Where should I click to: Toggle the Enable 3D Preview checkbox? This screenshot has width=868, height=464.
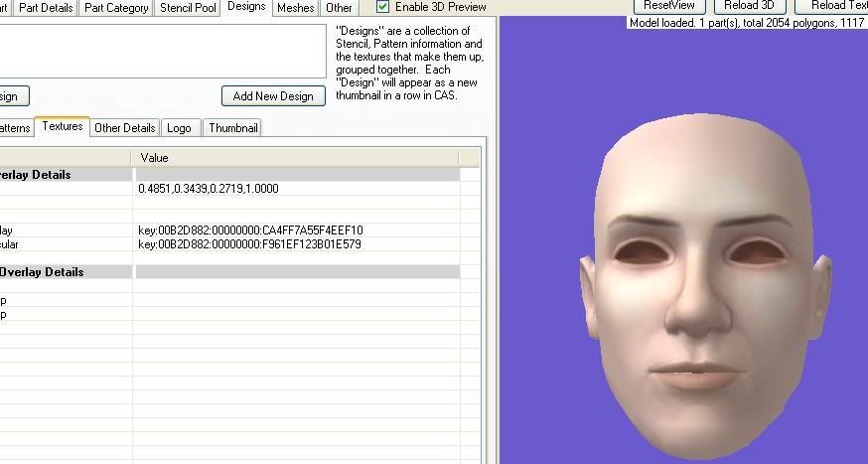click(382, 7)
